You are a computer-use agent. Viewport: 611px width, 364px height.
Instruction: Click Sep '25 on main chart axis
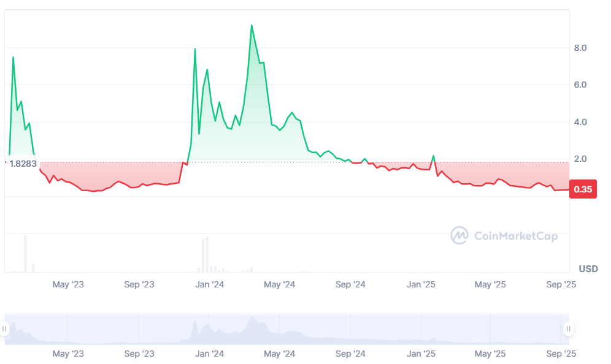[x=561, y=284]
